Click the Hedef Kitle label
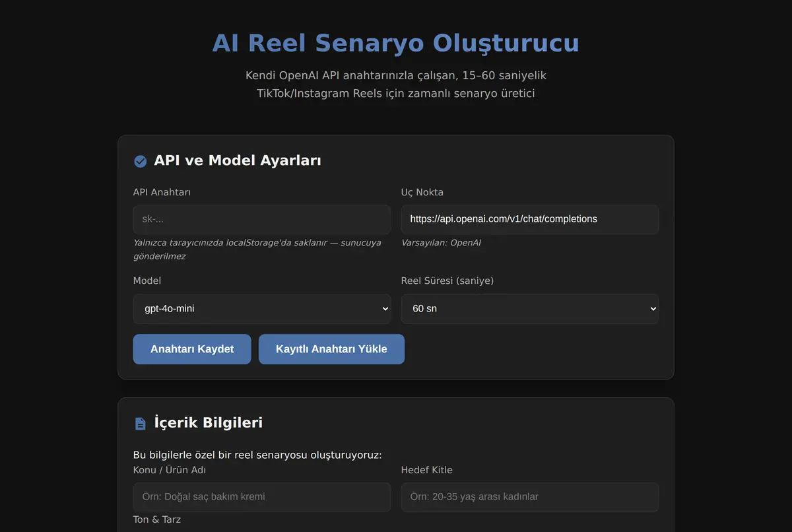Screen dimensions: 792x532 tap(427, 470)
